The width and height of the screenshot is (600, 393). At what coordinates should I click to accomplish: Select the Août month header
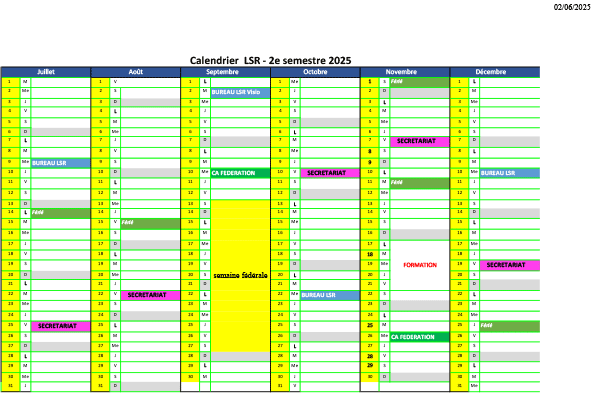(135, 72)
